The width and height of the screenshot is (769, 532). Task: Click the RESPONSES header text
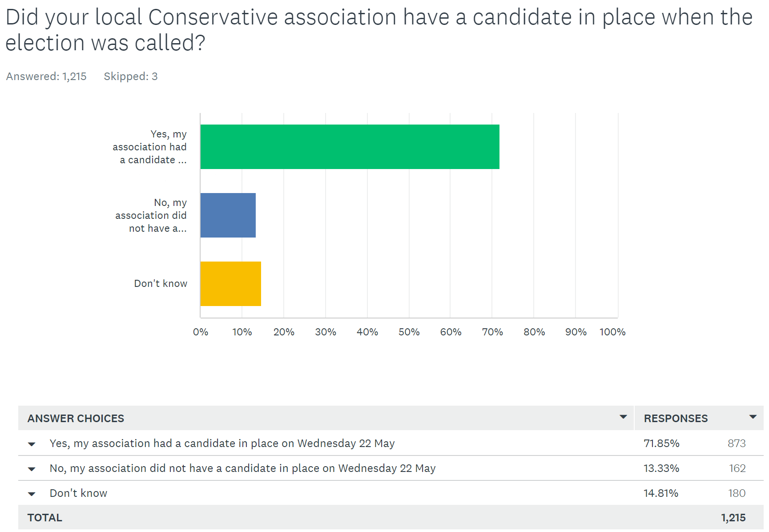[676, 419]
